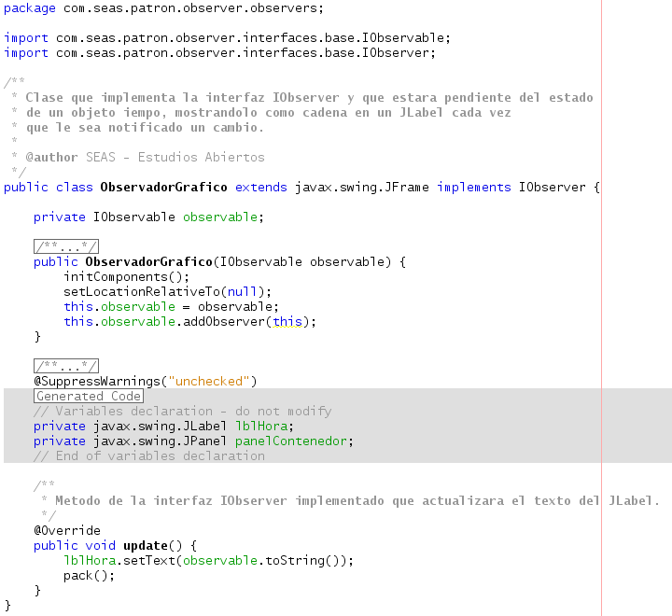Viewport: 672px width, 616px height.
Task: Expand the folded Javadoc above the constructor
Action: [x=66, y=246]
